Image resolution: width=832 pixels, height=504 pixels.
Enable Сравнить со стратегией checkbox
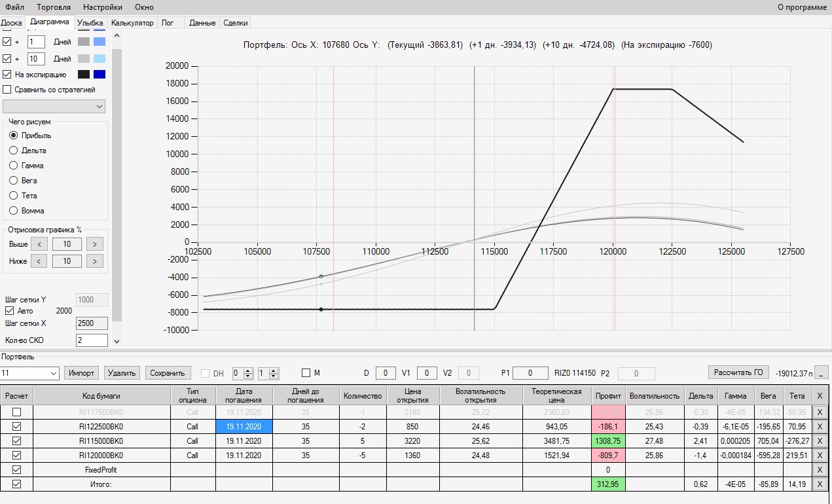pyautogui.click(x=7, y=90)
